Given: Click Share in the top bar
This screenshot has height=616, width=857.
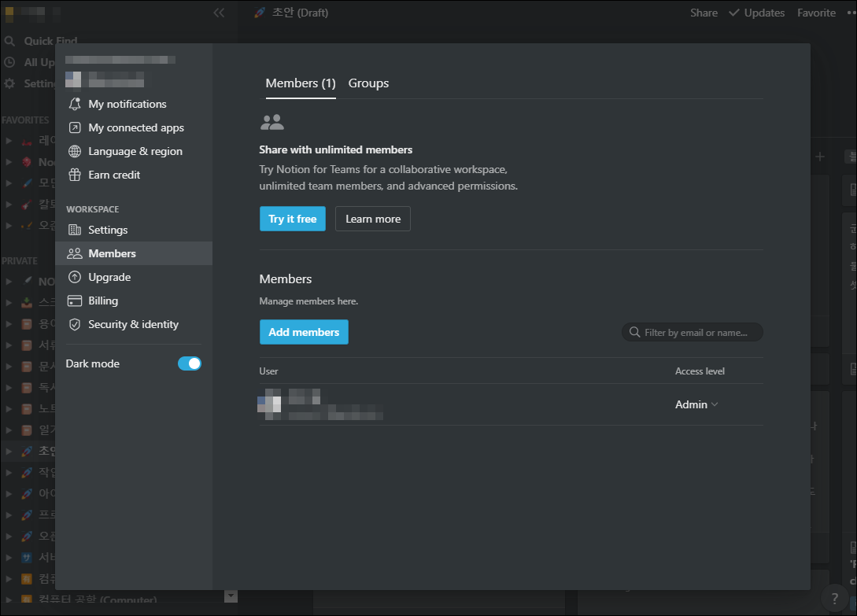Looking at the screenshot, I should tap(704, 13).
